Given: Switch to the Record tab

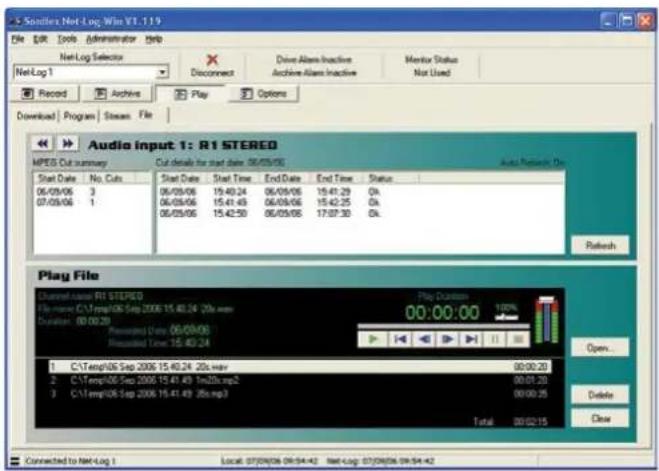Looking at the screenshot, I should [45, 93].
